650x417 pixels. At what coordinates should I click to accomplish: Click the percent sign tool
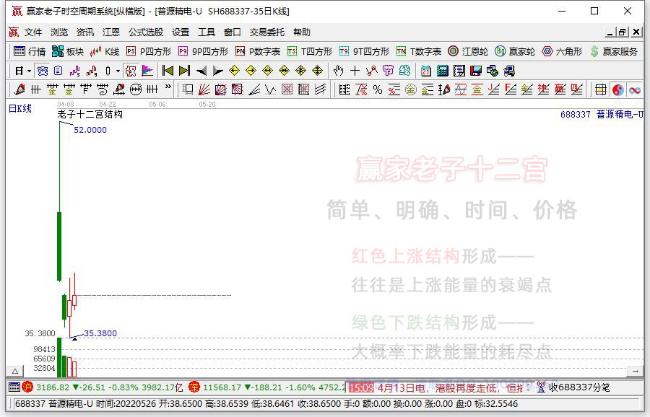(377, 89)
